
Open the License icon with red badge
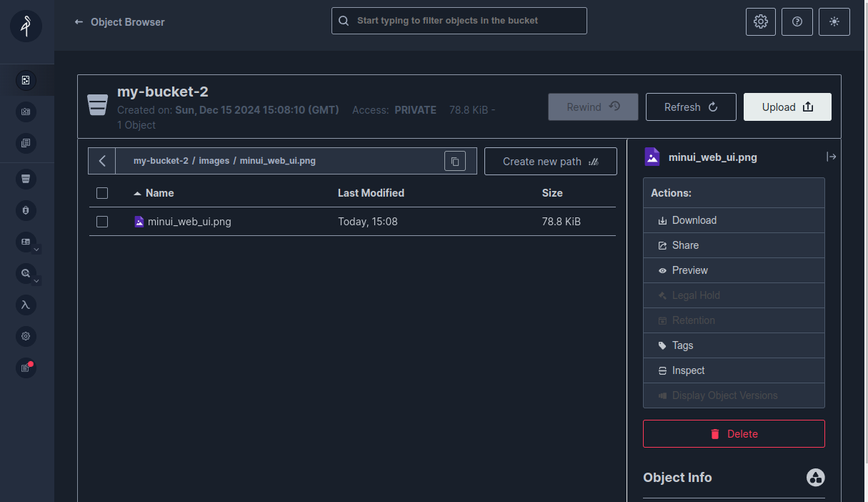pos(26,368)
